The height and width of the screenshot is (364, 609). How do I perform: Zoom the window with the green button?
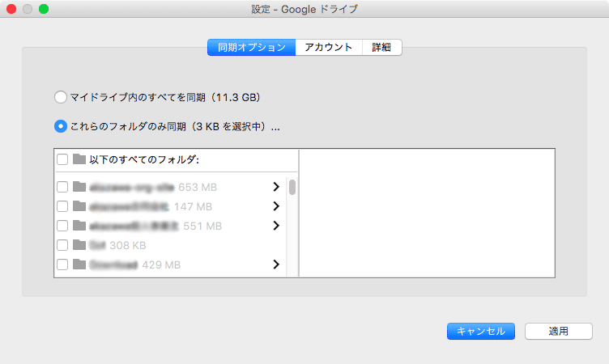tap(44, 9)
